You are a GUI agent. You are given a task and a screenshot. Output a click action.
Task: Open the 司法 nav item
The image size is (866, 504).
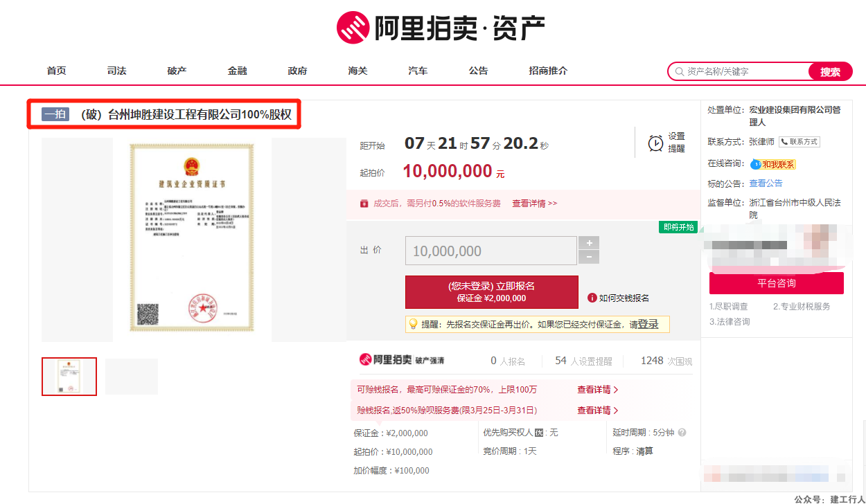point(117,71)
